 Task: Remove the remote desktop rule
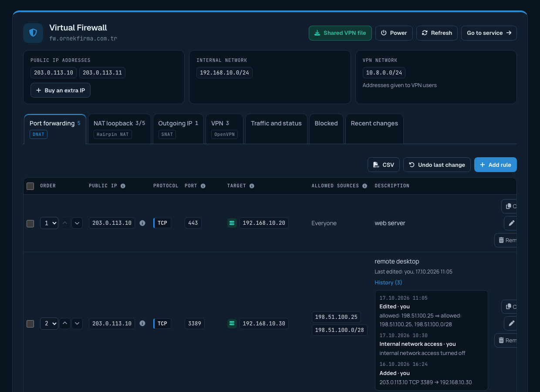coord(506,340)
